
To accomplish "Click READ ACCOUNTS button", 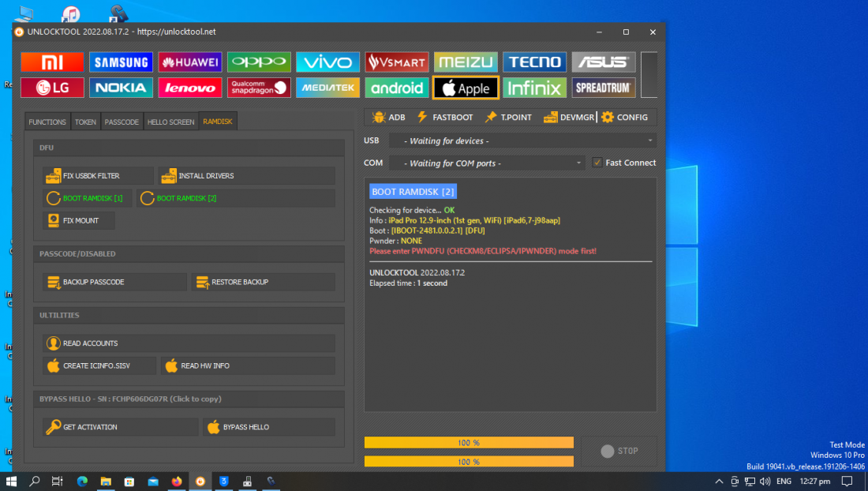I will pos(189,343).
